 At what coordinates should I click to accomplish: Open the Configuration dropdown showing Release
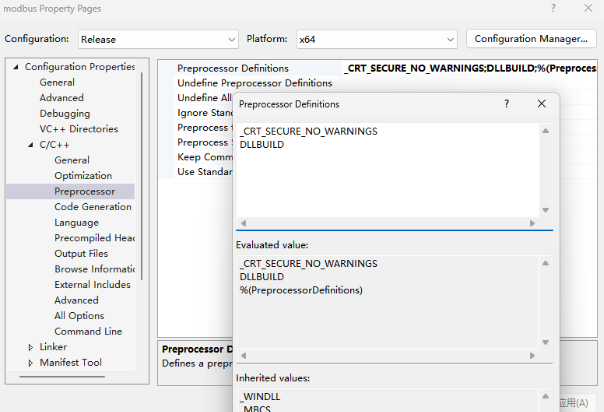coord(158,39)
